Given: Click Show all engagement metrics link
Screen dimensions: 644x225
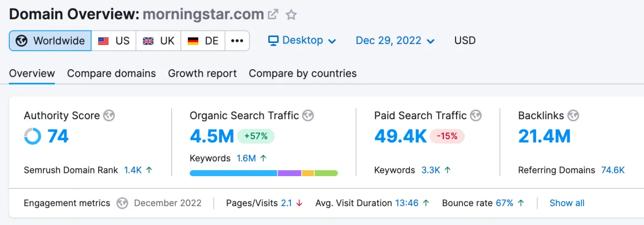Looking at the screenshot, I should (x=567, y=204).
